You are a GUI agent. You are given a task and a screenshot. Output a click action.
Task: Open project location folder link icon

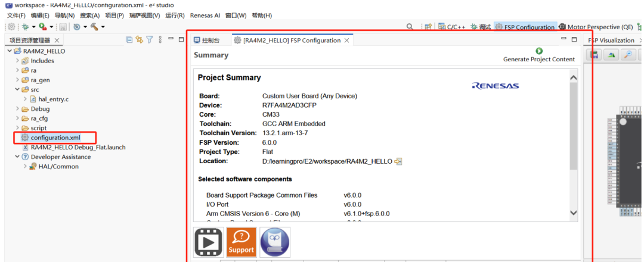click(398, 161)
